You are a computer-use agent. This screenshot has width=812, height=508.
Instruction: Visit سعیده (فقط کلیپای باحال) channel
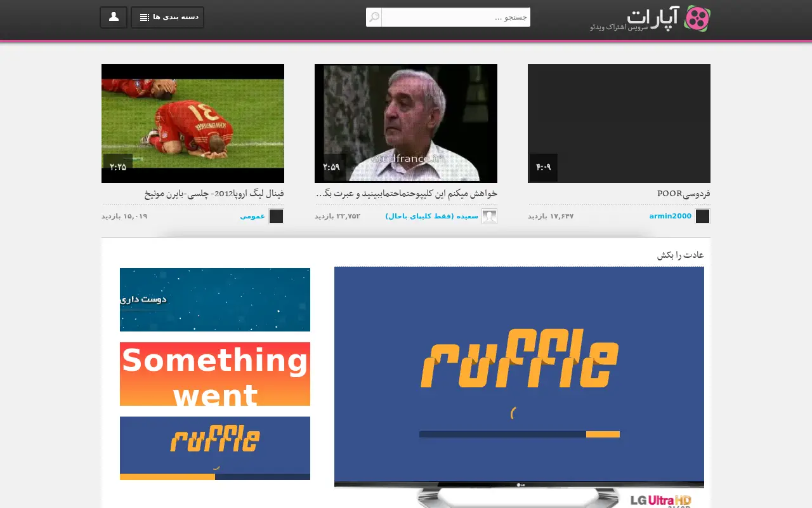[x=431, y=216]
